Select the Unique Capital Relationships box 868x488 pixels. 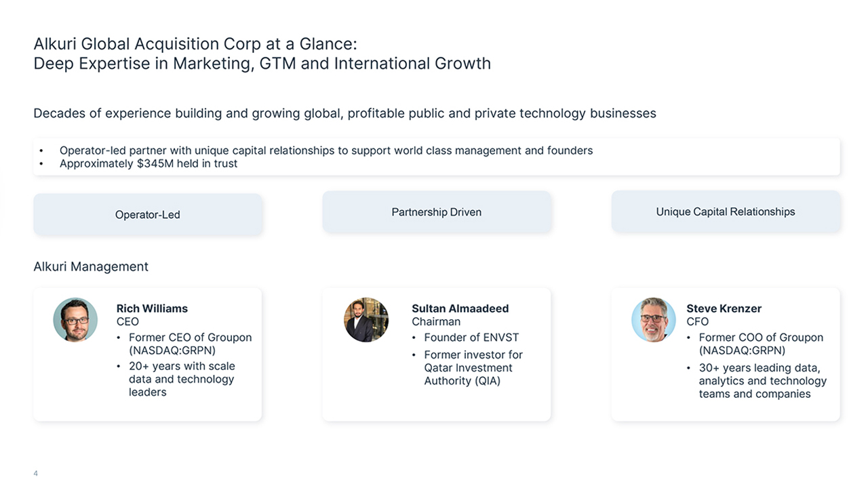point(726,211)
